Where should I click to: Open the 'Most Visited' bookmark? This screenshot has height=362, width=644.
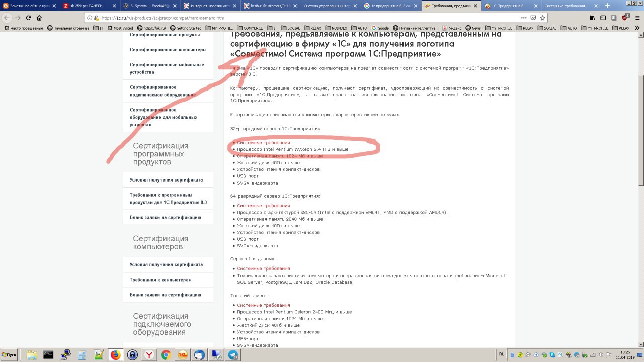tap(120, 28)
